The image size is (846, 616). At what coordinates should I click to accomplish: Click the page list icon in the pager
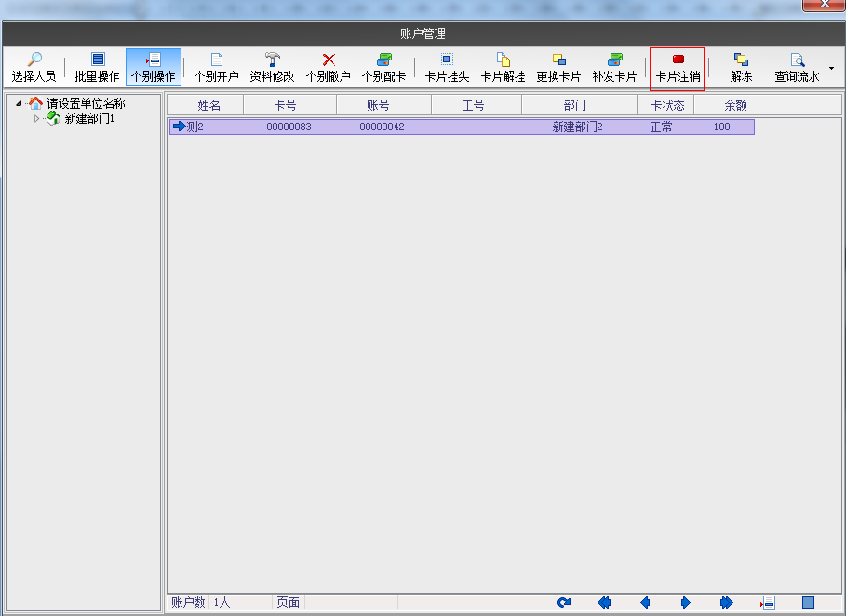click(768, 603)
